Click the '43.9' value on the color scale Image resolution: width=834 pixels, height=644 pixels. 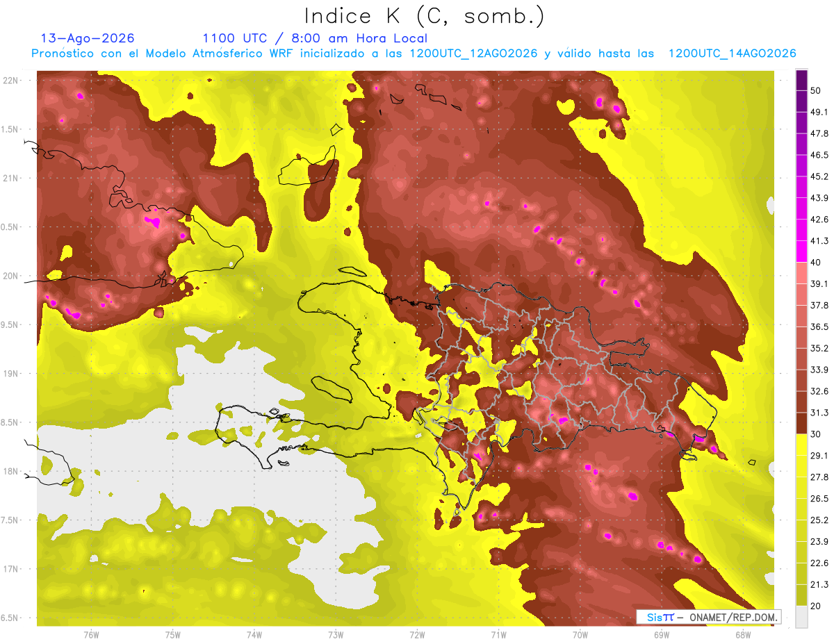(x=819, y=198)
